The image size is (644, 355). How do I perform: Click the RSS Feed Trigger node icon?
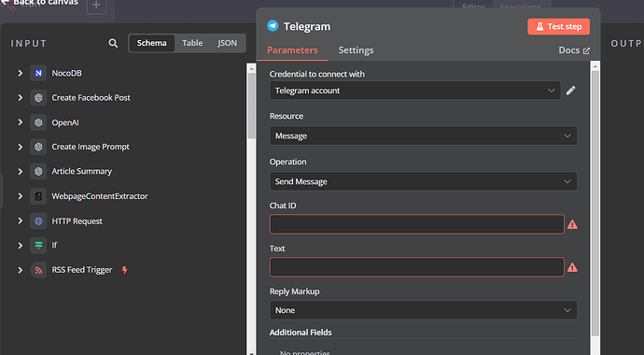38,270
